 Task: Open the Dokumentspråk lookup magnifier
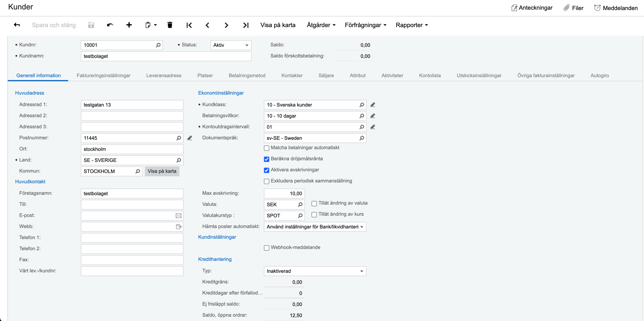point(361,138)
